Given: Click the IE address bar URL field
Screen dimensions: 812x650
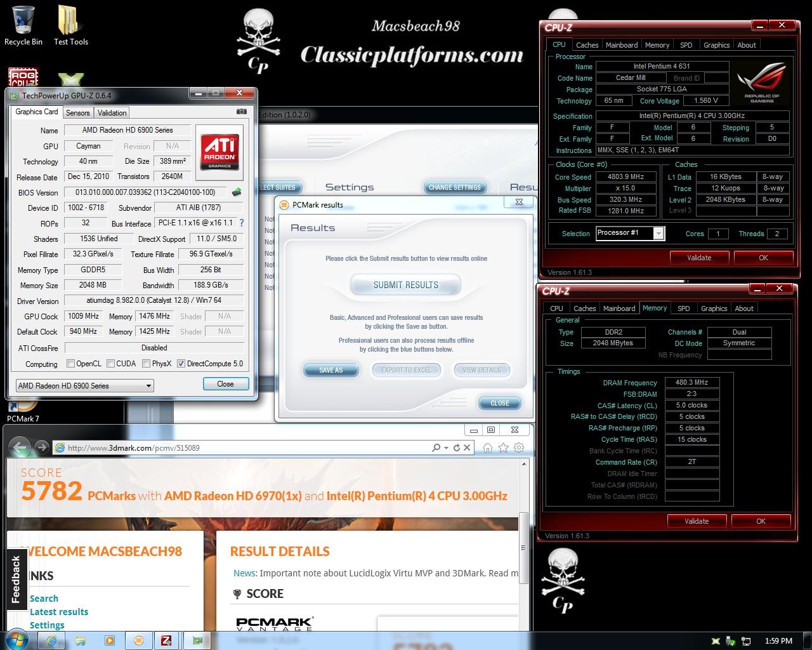Looking at the screenshot, I should [x=241, y=448].
